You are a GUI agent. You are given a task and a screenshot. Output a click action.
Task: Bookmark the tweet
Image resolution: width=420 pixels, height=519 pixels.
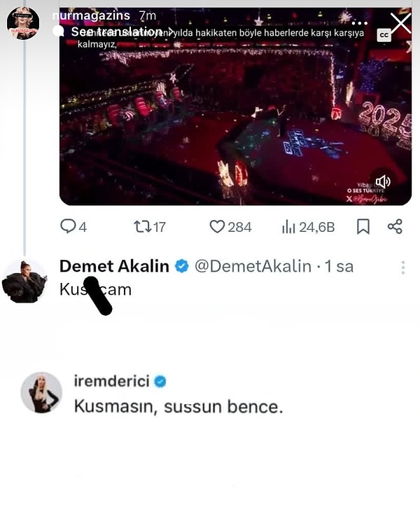pos(363,227)
